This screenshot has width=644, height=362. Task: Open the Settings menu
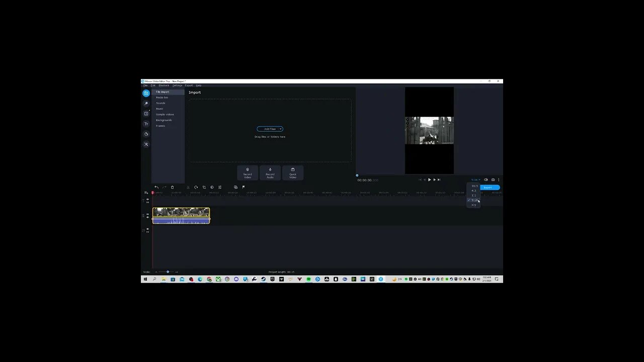178,85
